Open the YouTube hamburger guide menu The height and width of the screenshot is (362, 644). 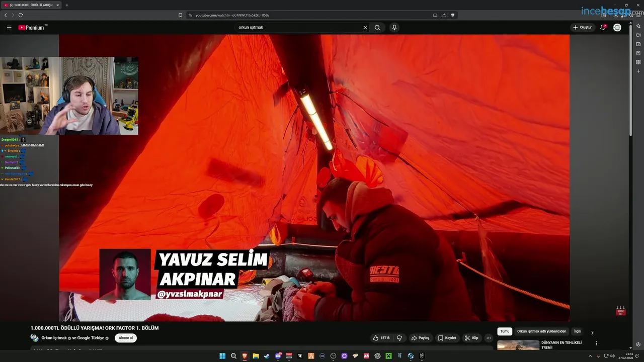click(9, 27)
